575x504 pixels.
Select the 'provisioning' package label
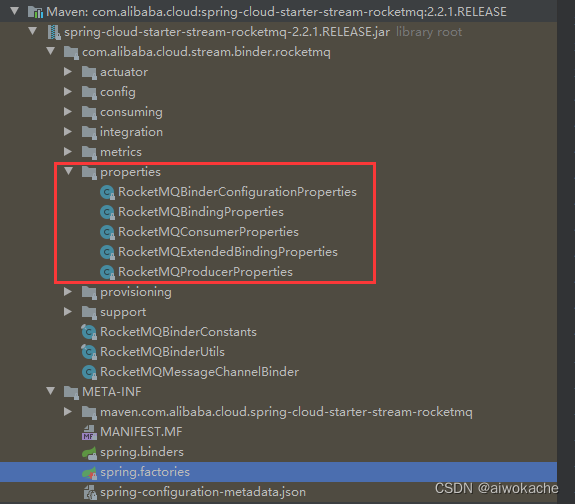136,292
